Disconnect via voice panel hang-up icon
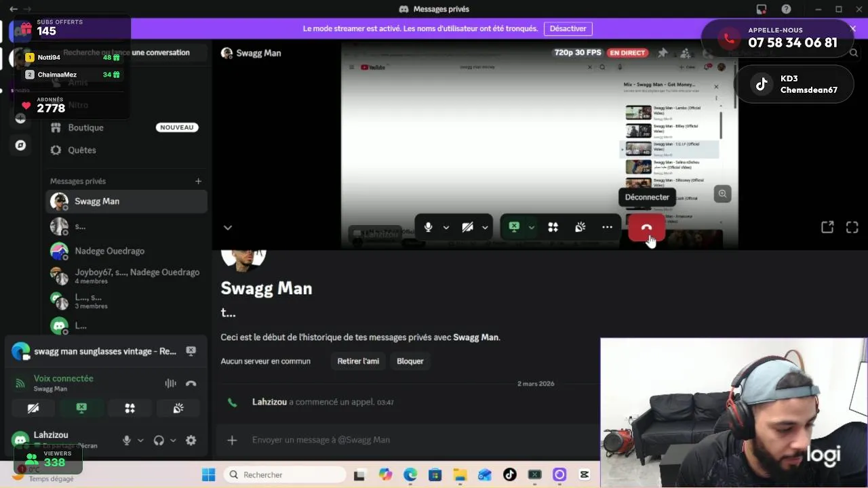Viewport: 868px width, 488px height. (x=191, y=384)
